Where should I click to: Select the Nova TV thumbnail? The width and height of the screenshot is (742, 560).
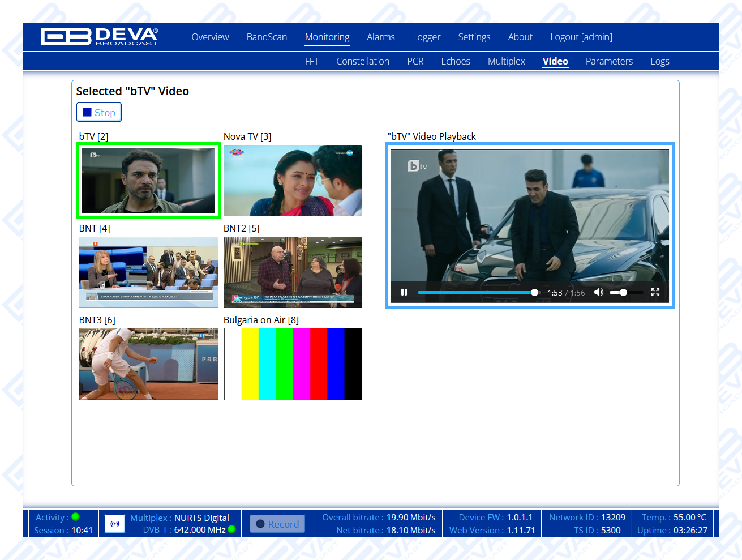tap(293, 181)
